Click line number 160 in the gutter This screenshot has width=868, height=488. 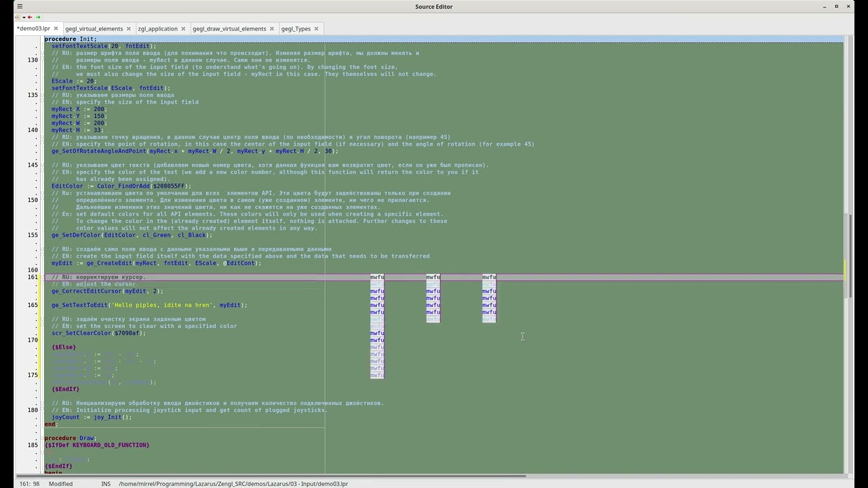pyautogui.click(x=33, y=270)
